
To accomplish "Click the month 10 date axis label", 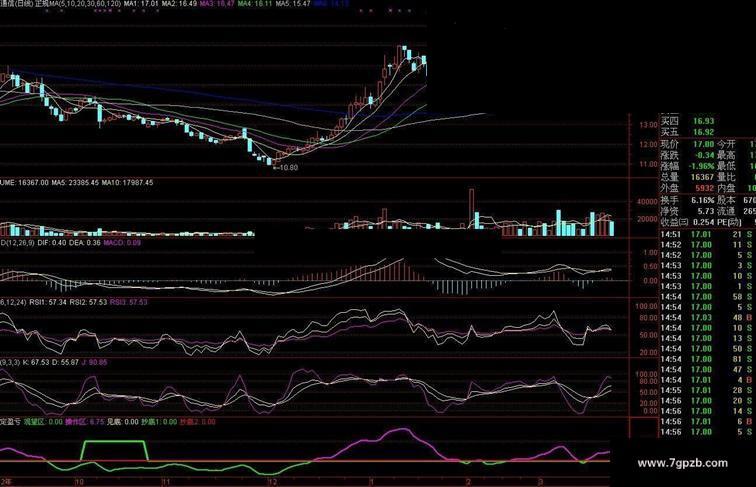I will click(x=79, y=482).
